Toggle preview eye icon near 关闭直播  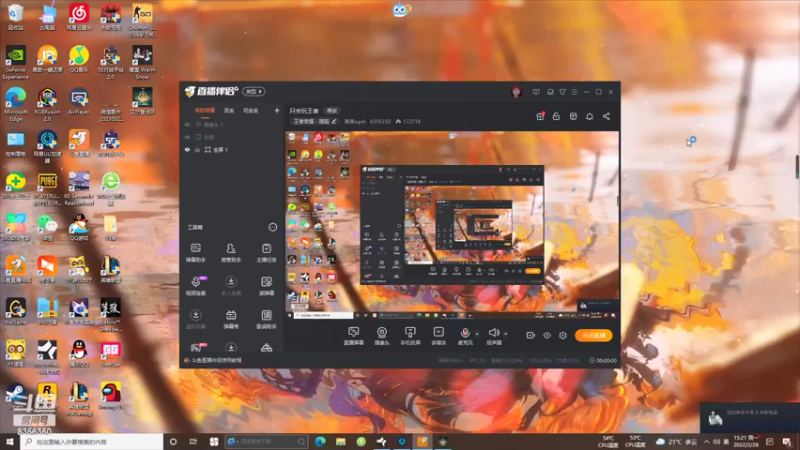pyautogui.click(x=547, y=336)
